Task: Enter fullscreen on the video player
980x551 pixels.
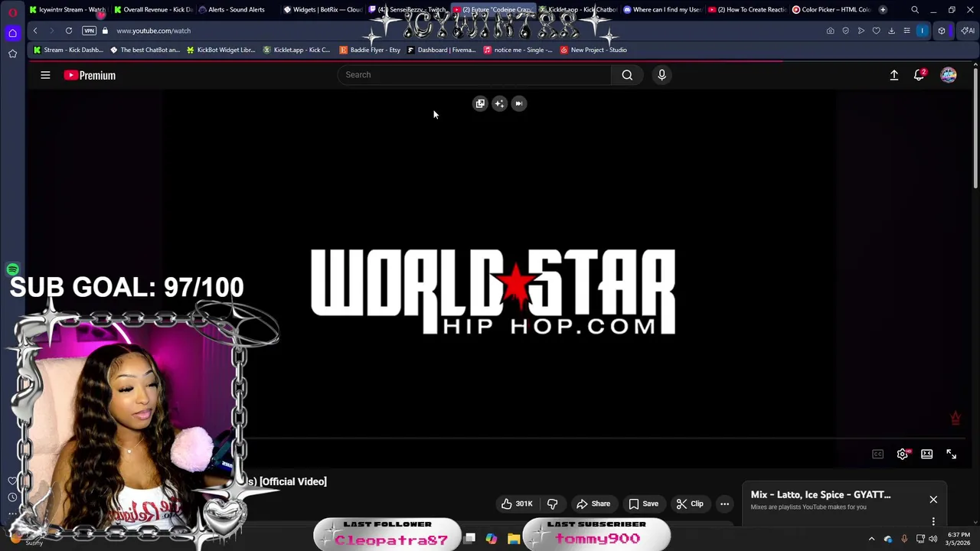Action: point(951,455)
